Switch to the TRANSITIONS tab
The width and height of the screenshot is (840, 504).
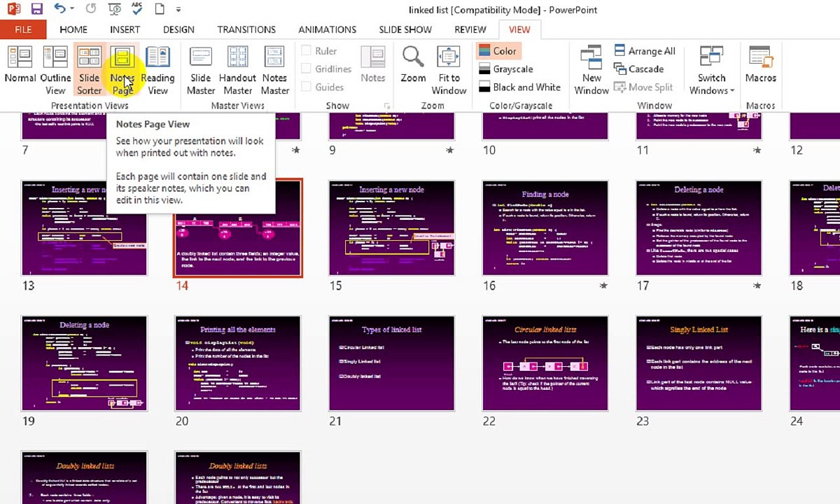(x=246, y=29)
